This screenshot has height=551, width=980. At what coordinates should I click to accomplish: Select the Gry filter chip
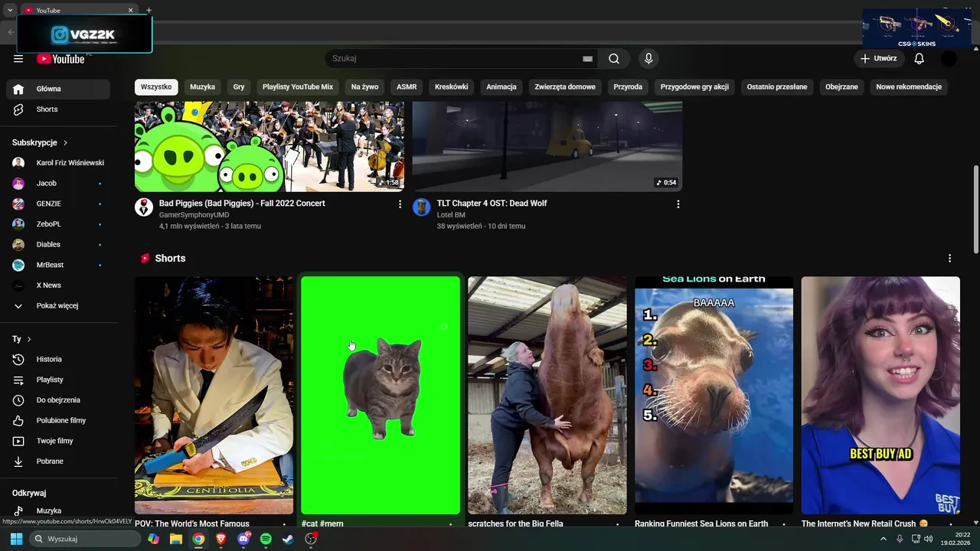tap(239, 87)
